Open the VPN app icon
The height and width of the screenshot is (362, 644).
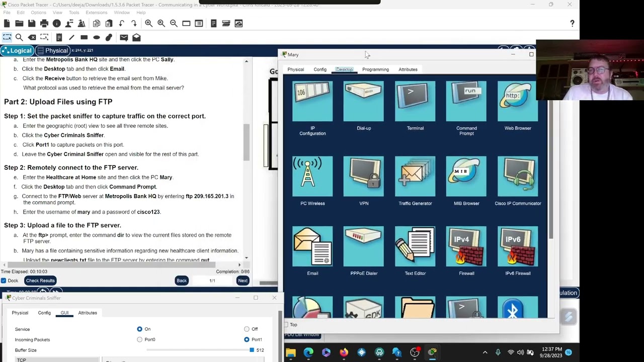(364, 176)
